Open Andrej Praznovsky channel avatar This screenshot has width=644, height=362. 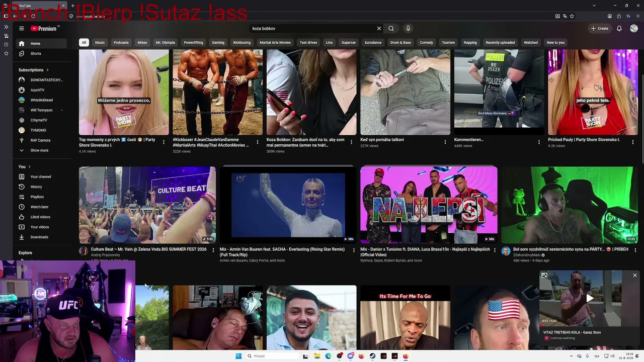coord(84,251)
